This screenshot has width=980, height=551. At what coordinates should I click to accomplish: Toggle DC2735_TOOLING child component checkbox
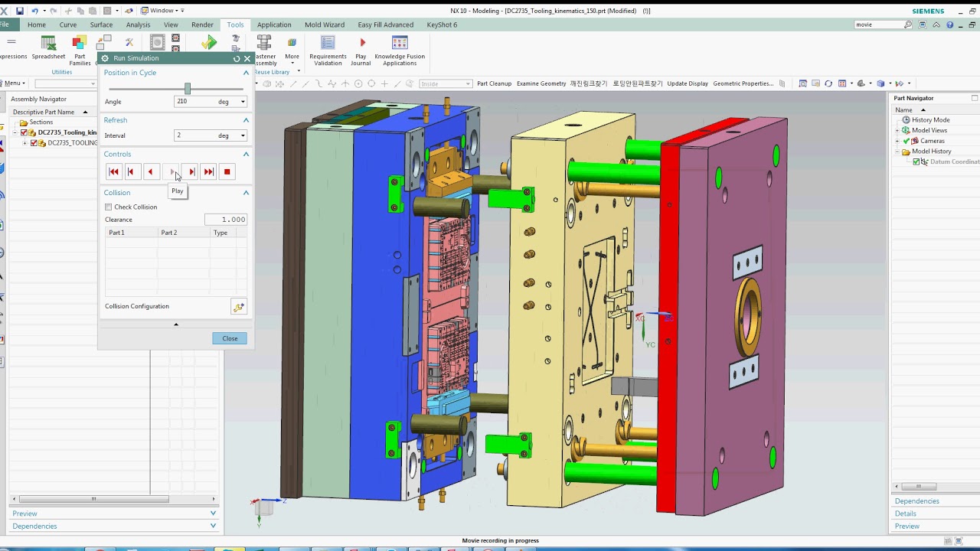(33, 143)
